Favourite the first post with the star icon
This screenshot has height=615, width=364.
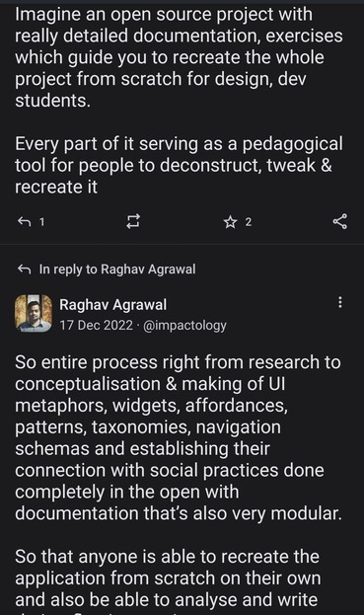point(231,222)
